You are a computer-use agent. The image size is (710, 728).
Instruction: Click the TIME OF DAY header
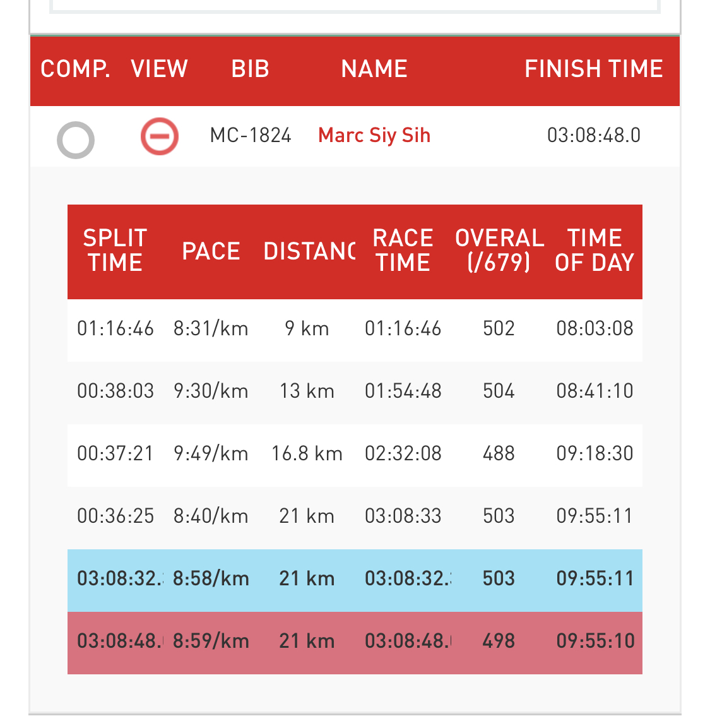(x=595, y=251)
